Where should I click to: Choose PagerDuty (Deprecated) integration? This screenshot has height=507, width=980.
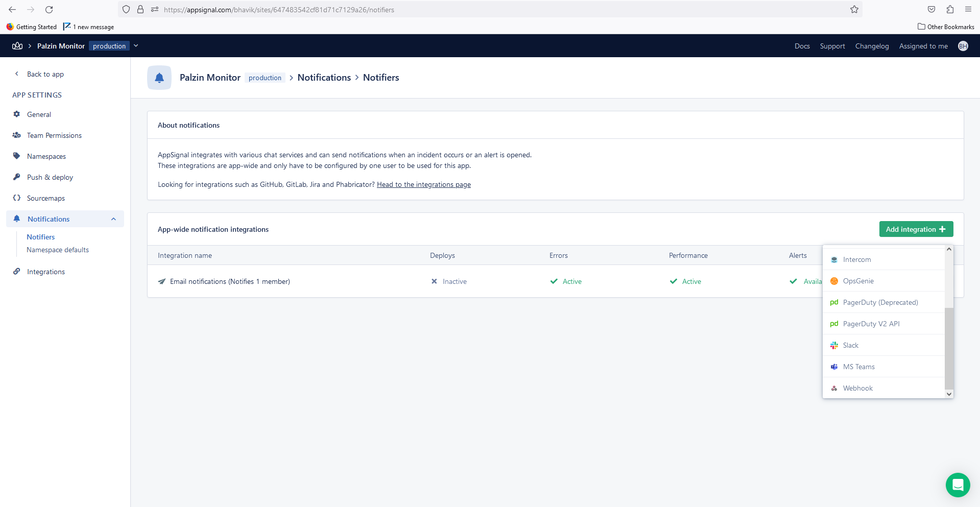(x=883, y=302)
